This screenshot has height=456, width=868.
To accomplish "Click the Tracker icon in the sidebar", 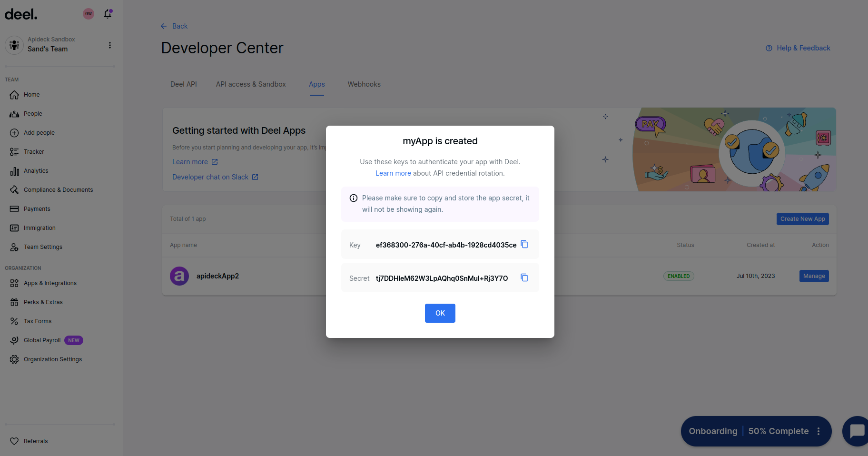I will click(x=14, y=152).
